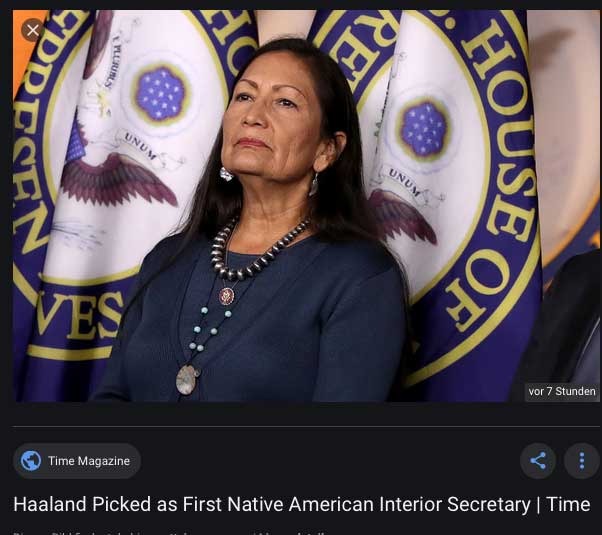Open the three-dot more options menu
Image resolution: width=602 pixels, height=535 pixels.
[x=582, y=460]
